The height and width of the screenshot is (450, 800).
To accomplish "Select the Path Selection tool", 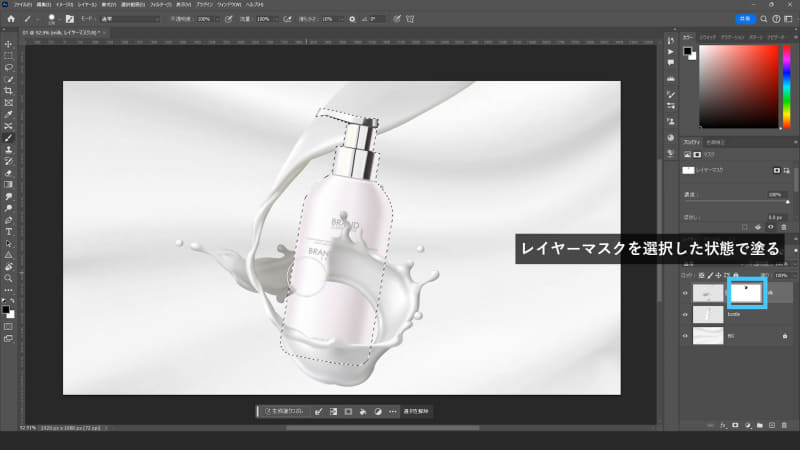I will point(8,243).
